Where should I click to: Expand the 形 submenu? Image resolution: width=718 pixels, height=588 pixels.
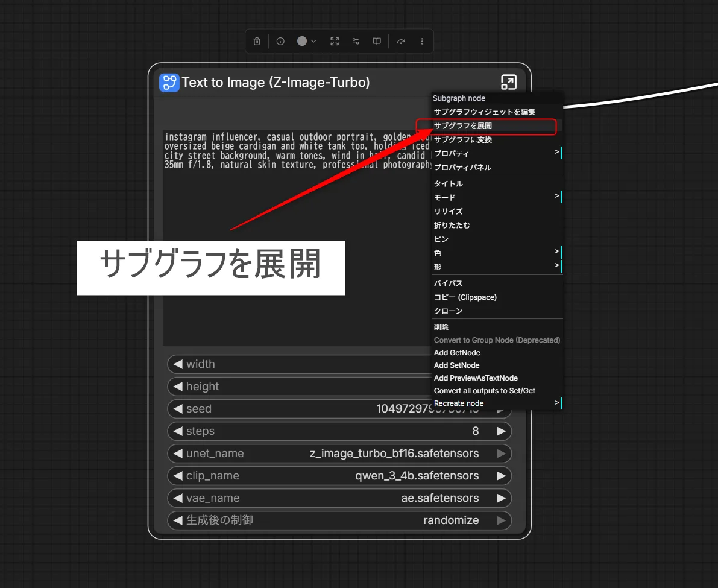pos(497,267)
